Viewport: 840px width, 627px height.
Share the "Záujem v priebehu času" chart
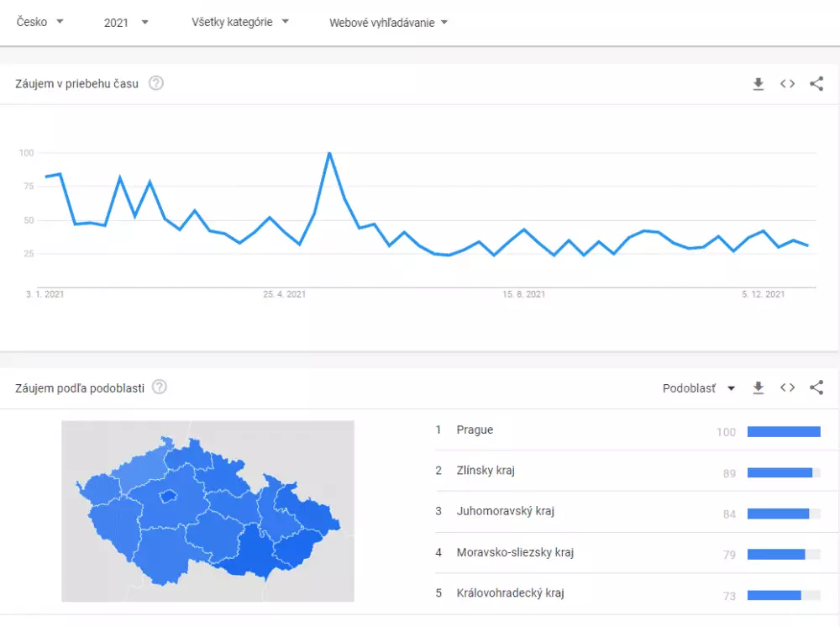pos(816,83)
